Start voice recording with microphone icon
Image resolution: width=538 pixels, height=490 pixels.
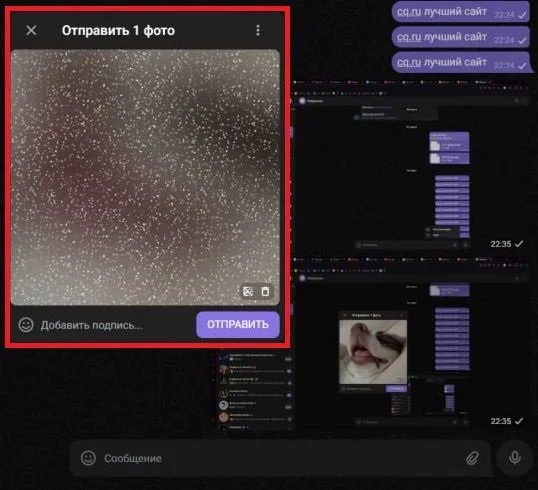point(515,458)
